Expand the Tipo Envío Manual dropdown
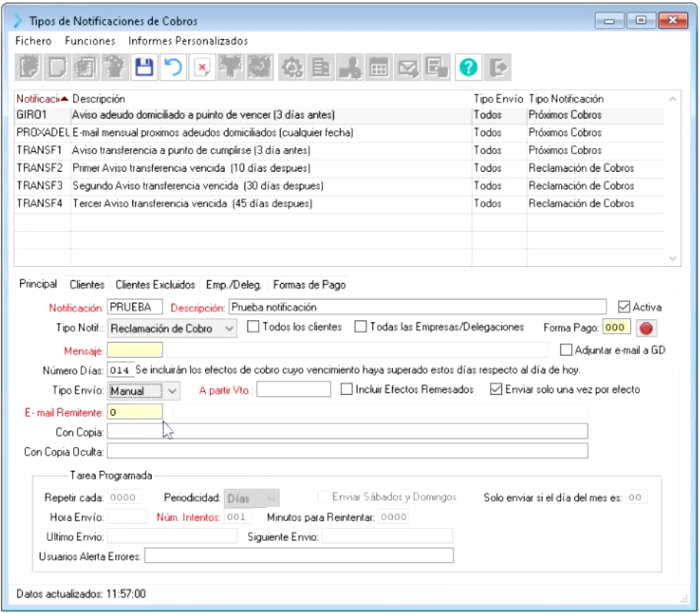This screenshot has height=613, width=700. (173, 391)
